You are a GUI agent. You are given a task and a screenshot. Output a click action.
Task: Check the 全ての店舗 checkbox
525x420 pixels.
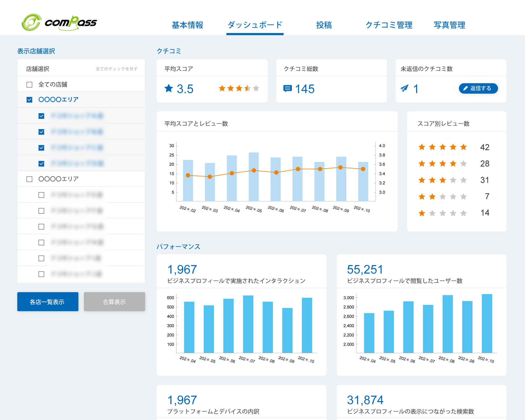click(x=29, y=85)
